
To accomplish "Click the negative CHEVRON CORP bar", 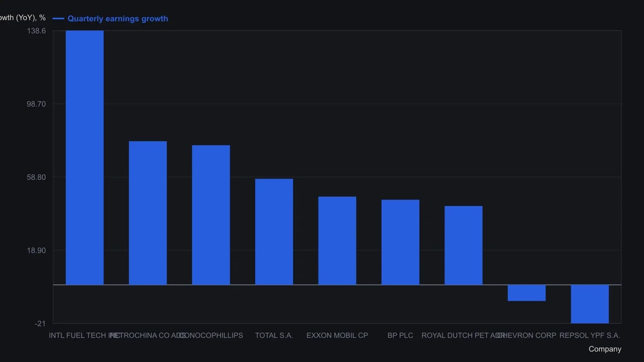I will coord(526,293).
